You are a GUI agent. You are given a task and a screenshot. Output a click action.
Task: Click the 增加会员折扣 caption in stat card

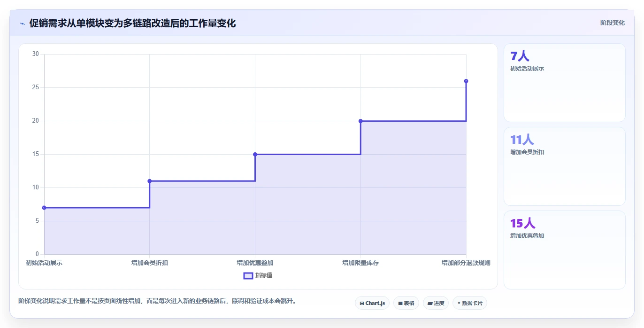click(x=527, y=152)
